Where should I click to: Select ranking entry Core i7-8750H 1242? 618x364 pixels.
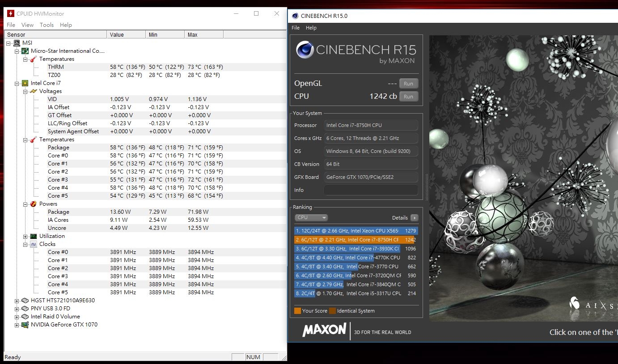tap(356, 240)
